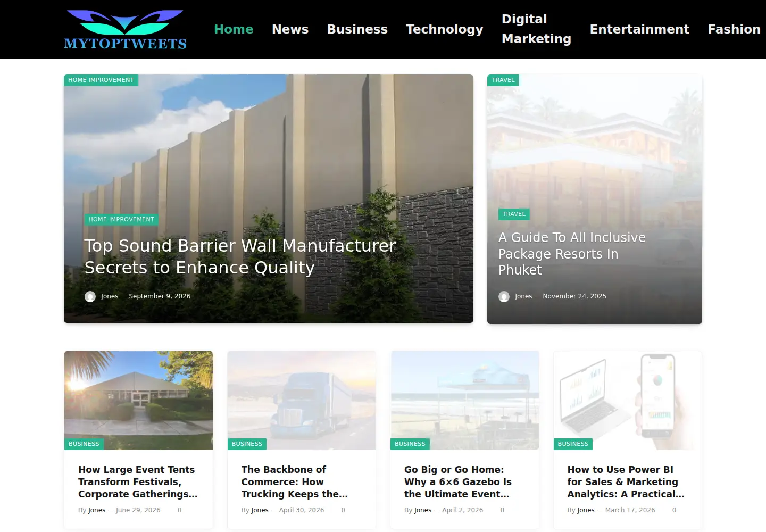
Task: Select Digital Marketing in the navigation
Action: coord(536,29)
